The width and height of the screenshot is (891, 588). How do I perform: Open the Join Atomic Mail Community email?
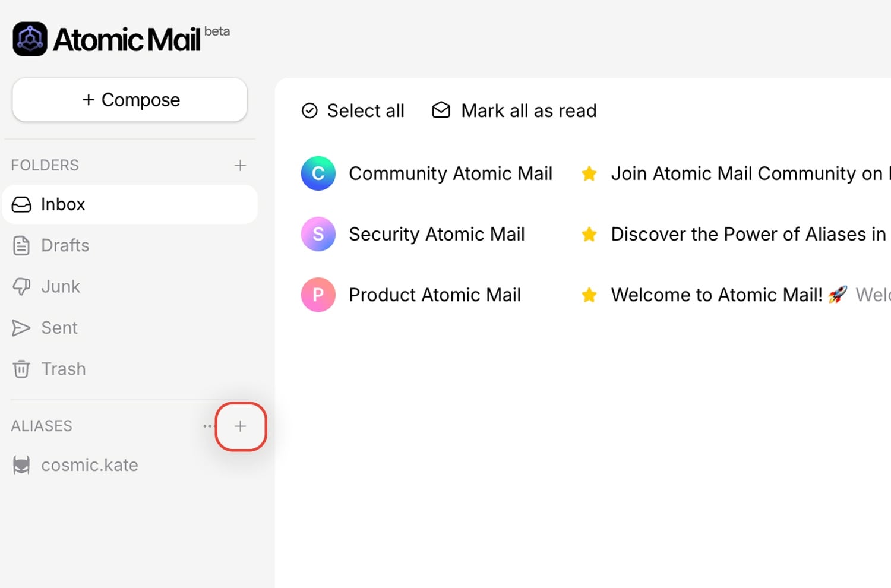[751, 173]
